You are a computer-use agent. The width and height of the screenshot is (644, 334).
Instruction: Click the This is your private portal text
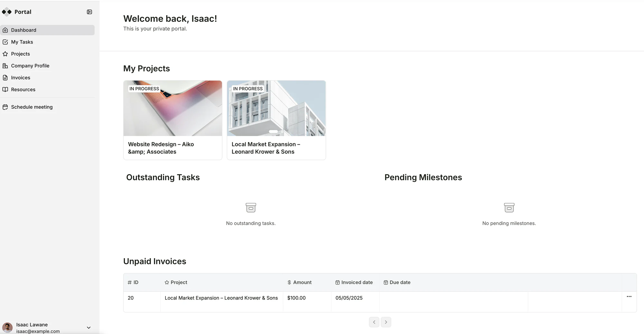[x=155, y=29]
